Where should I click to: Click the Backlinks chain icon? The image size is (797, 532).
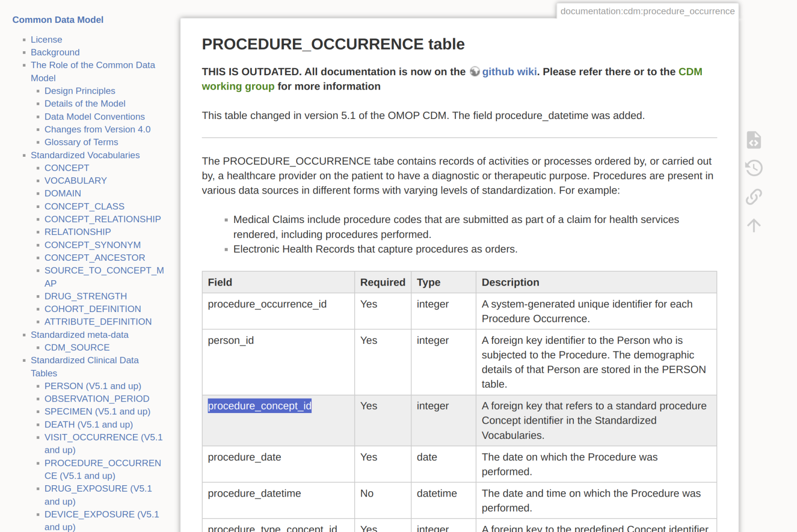click(x=754, y=197)
